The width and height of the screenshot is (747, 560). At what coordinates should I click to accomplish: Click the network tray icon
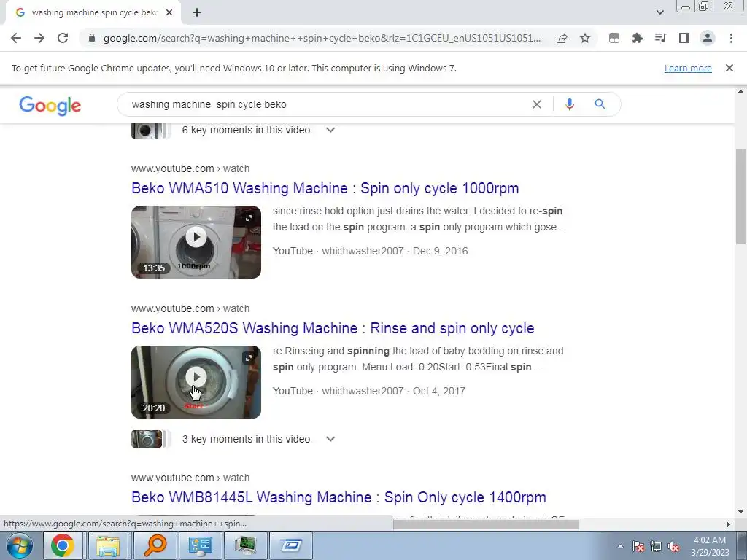(656, 547)
